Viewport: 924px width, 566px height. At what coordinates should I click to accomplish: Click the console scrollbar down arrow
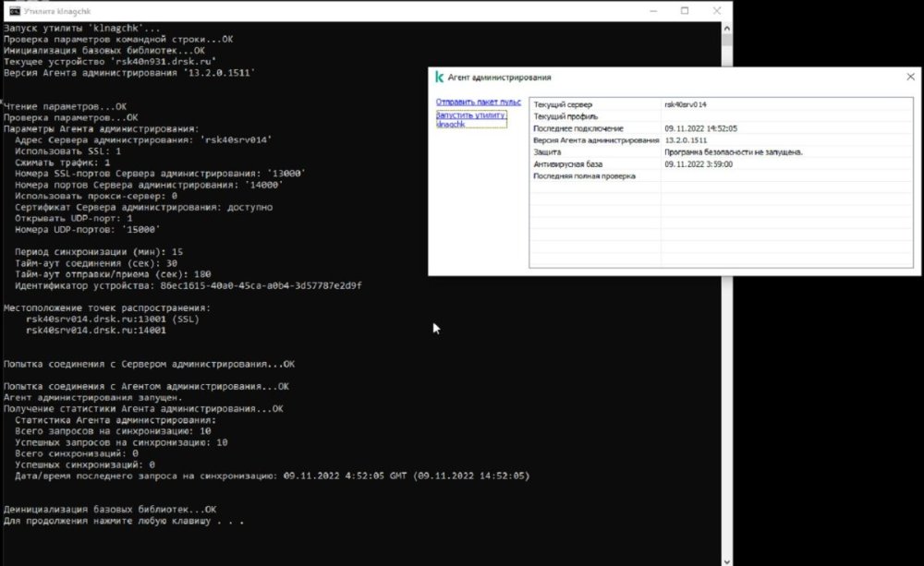(x=726, y=561)
